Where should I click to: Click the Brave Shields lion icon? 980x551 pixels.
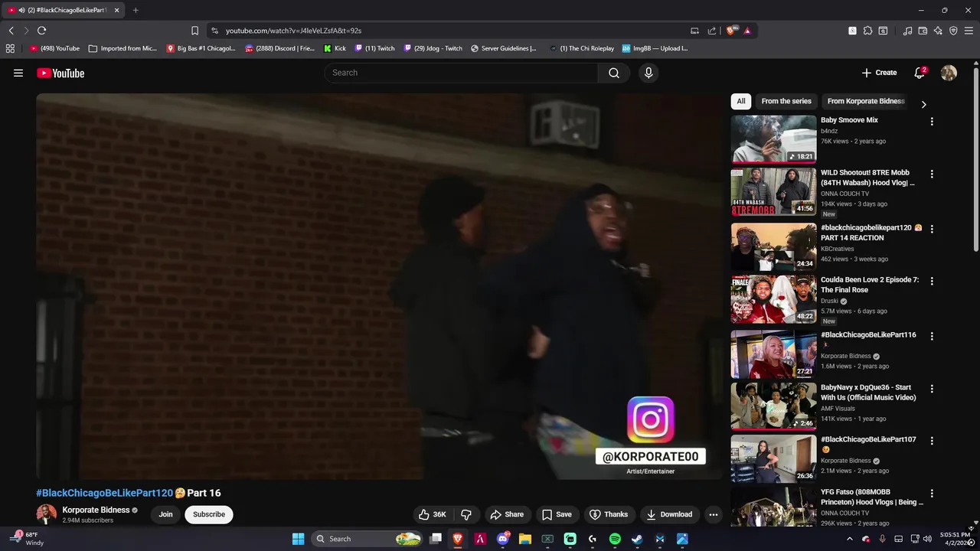732,31
